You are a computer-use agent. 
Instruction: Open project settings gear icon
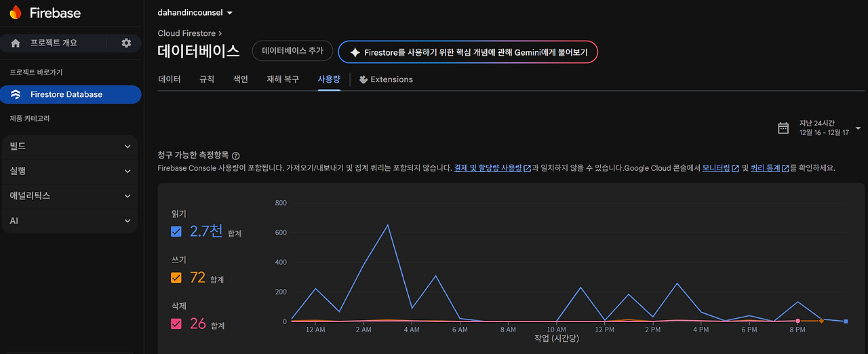(x=126, y=43)
